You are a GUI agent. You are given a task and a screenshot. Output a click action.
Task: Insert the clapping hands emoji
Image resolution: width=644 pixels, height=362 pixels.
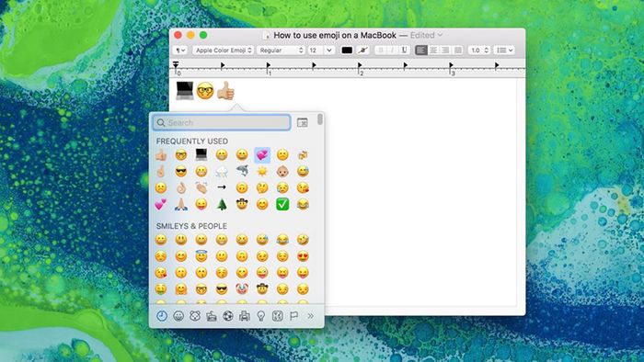click(x=201, y=187)
